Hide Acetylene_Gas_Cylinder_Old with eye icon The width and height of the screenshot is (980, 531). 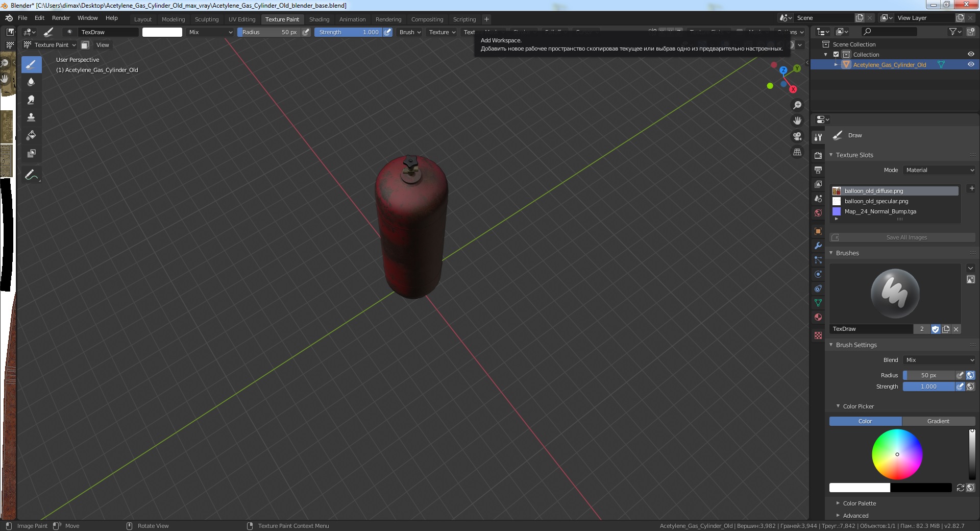tap(971, 64)
